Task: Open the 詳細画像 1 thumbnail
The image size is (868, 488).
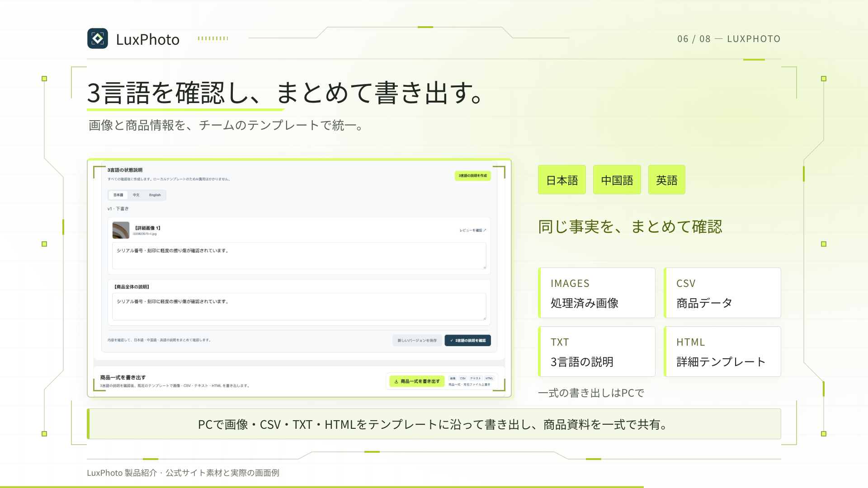Action: pyautogui.click(x=121, y=230)
